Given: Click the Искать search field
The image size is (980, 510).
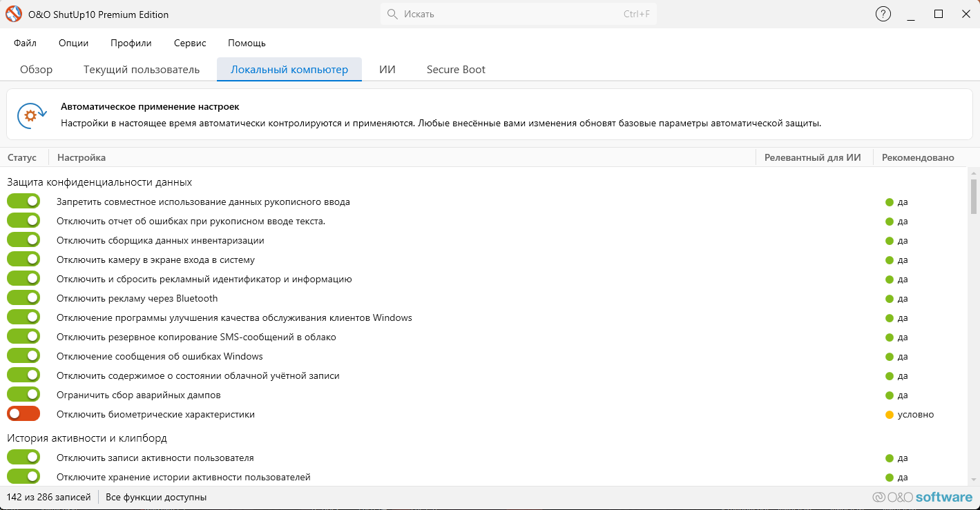Looking at the screenshot, I should (x=519, y=14).
